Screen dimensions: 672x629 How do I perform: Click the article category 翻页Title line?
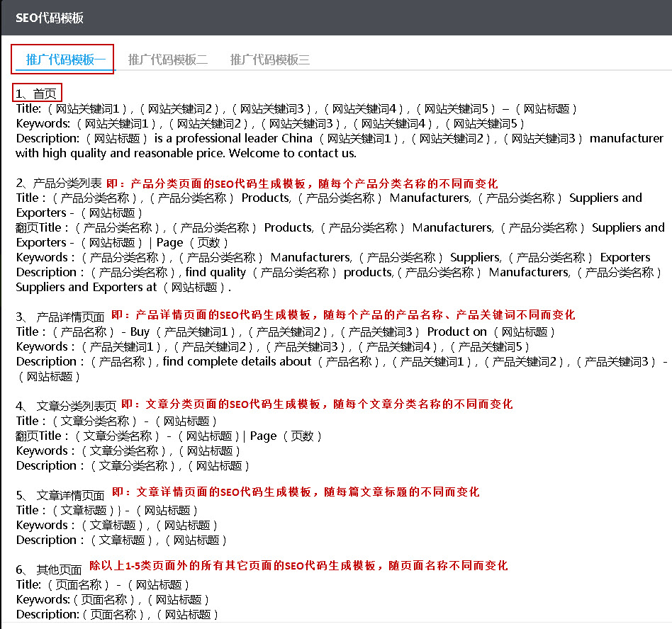click(169, 436)
